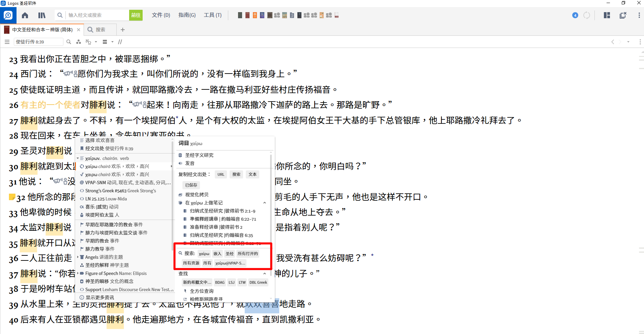Expand the Figure of Speech Ellipsis item
This screenshot has height=334, width=644.
click(x=78, y=273)
